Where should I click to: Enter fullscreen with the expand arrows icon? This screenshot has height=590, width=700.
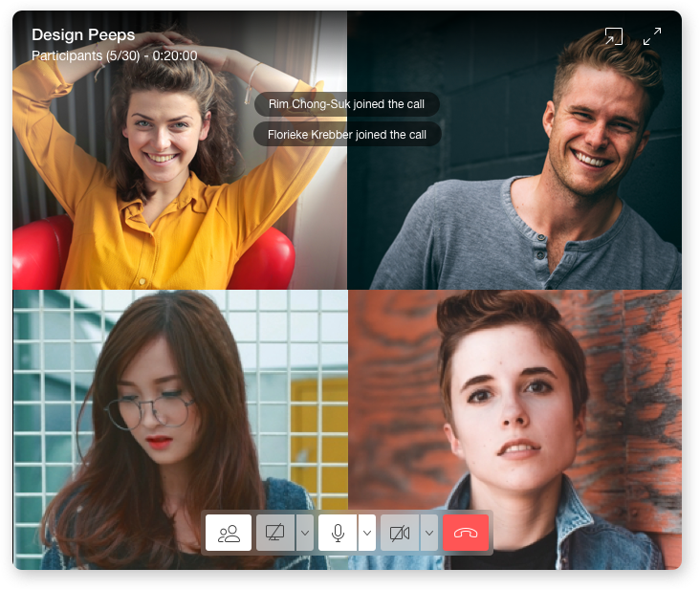coord(652,36)
